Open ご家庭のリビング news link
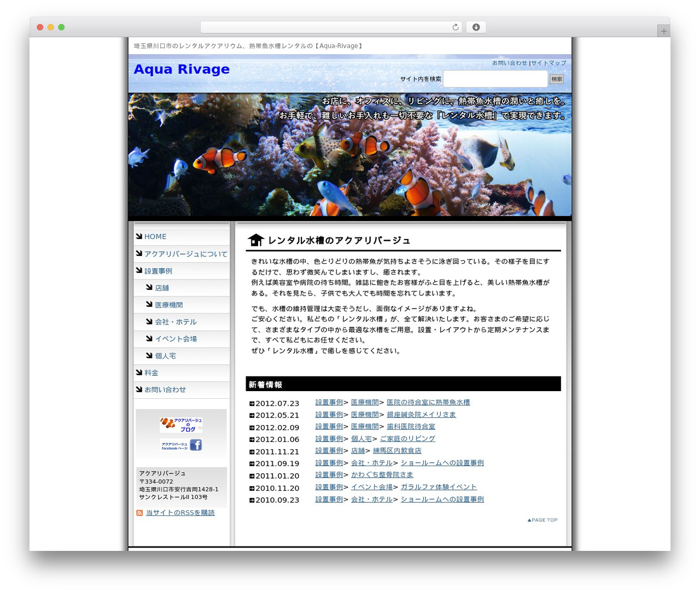 point(407,439)
